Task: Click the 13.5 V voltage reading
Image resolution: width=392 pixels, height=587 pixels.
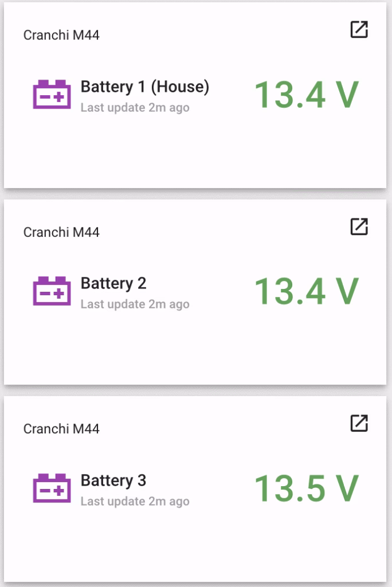Action: point(306,488)
